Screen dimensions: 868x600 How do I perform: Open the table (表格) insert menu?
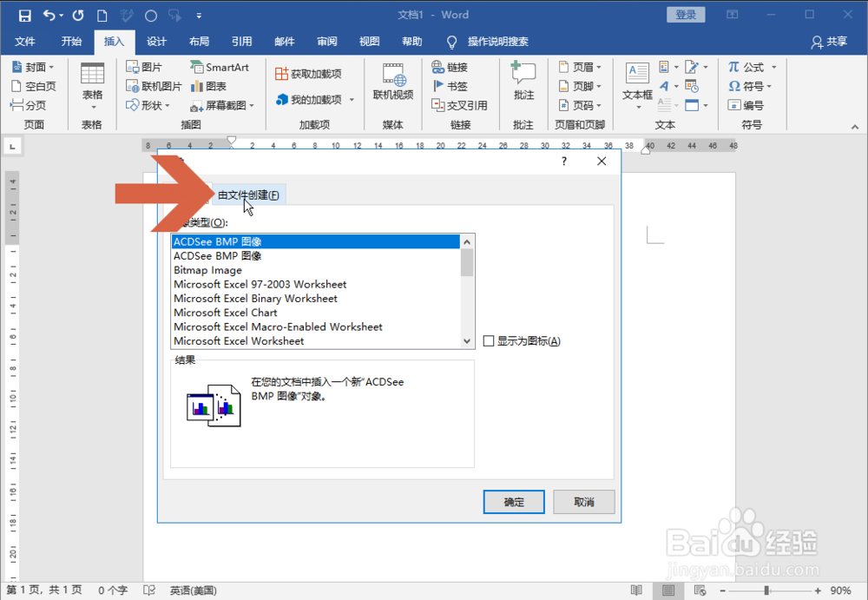(x=93, y=87)
